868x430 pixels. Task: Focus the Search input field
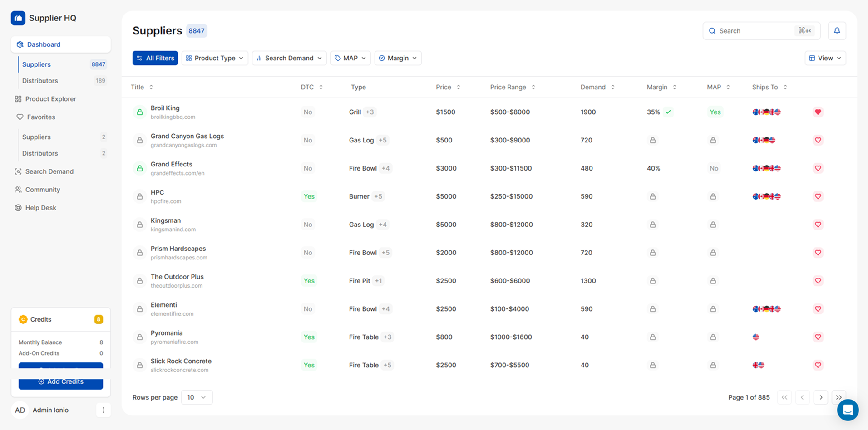761,31
